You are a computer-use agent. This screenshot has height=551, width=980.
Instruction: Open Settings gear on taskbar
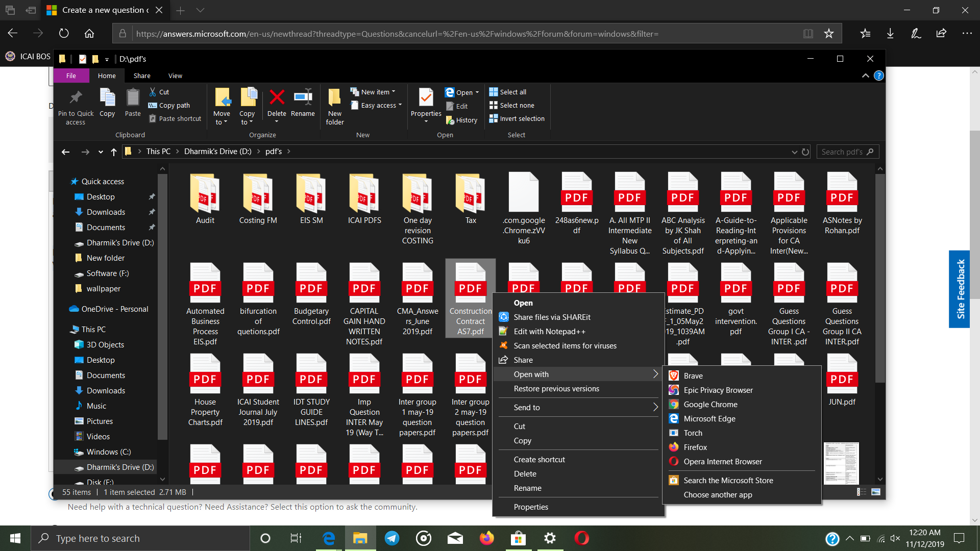[550, 538]
